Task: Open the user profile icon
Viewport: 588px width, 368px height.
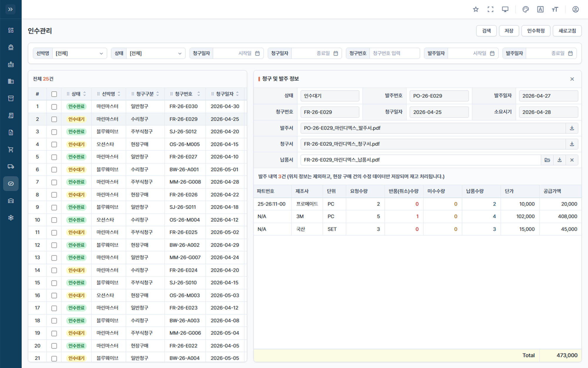Action: coord(575,9)
